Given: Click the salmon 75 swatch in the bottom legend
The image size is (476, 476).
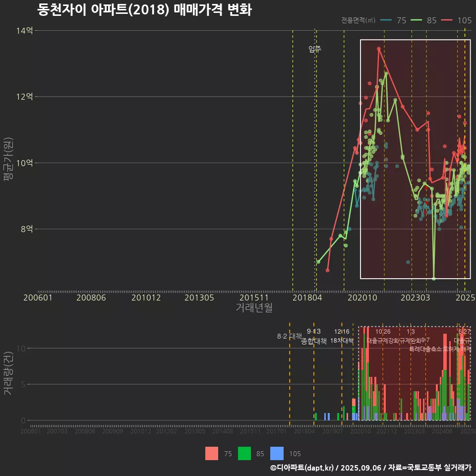Looking at the screenshot, I should coord(212,454).
